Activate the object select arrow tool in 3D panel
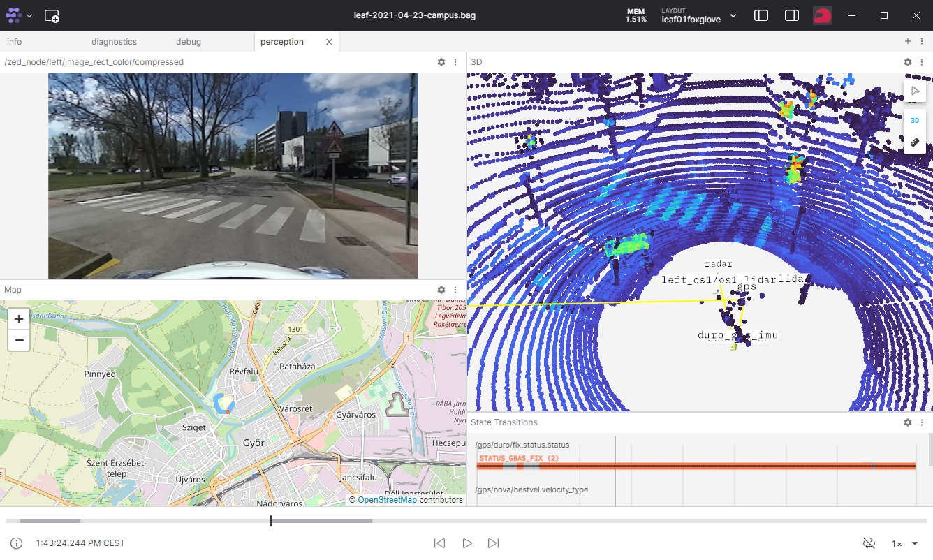Viewport: 933px width, 560px height. point(915,91)
